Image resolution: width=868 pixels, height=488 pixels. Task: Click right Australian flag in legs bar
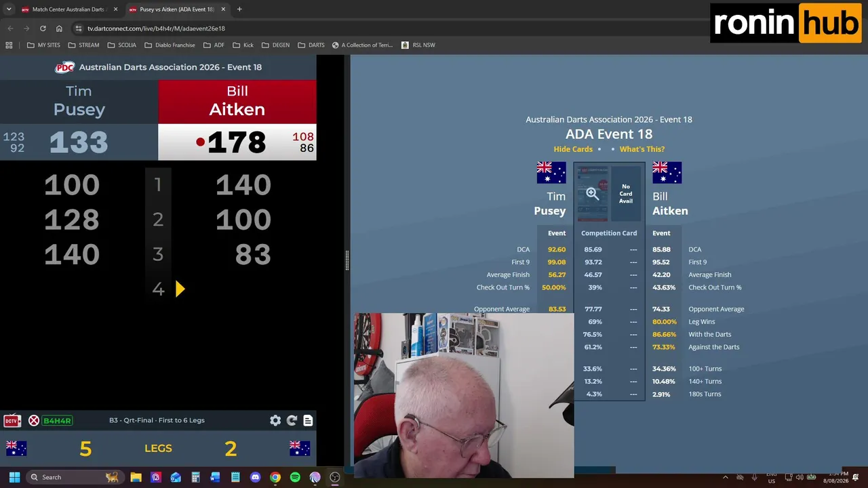[300, 448]
